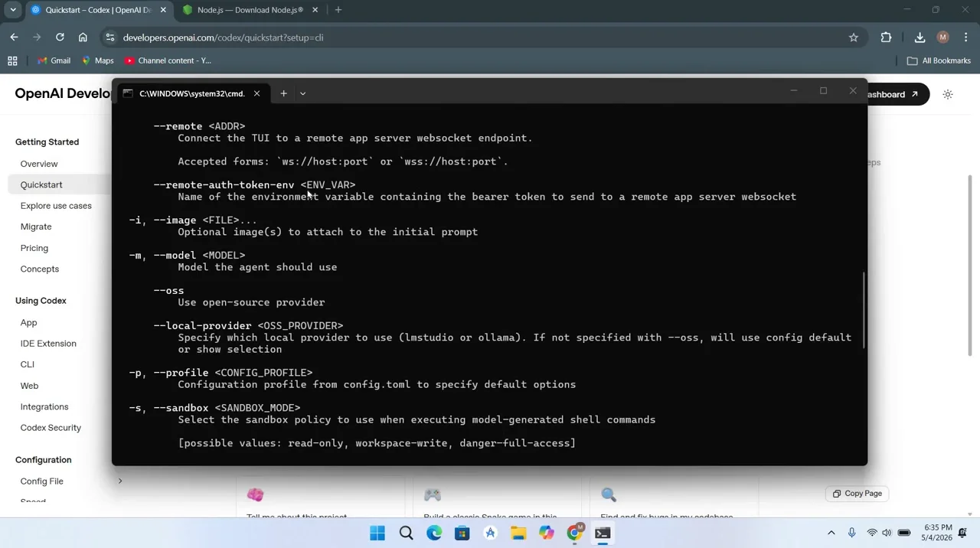
Task: Open File Explorer from taskbar
Action: pyautogui.click(x=518, y=533)
